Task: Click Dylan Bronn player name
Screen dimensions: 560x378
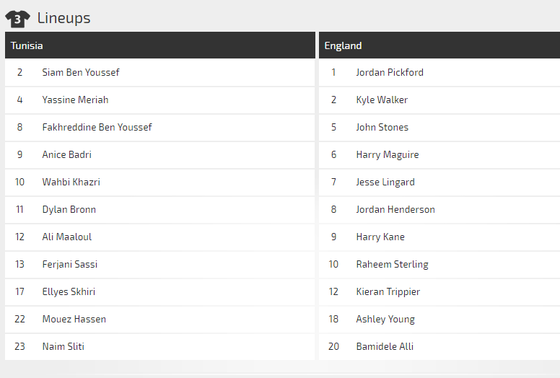Action: [69, 209]
